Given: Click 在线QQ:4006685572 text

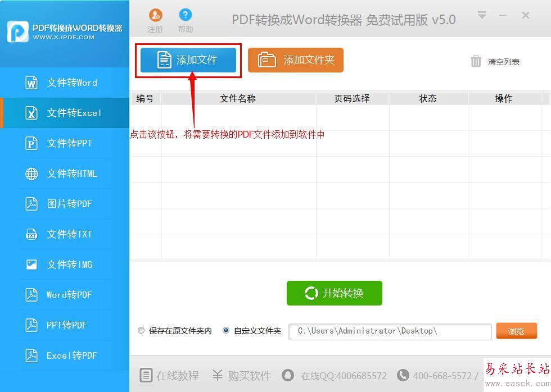Looking at the screenshot, I should (x=344, y=376).
